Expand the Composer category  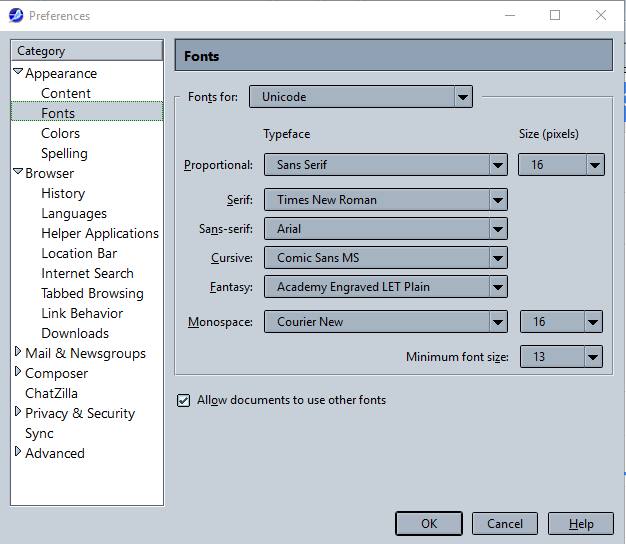tap(18, 373)
